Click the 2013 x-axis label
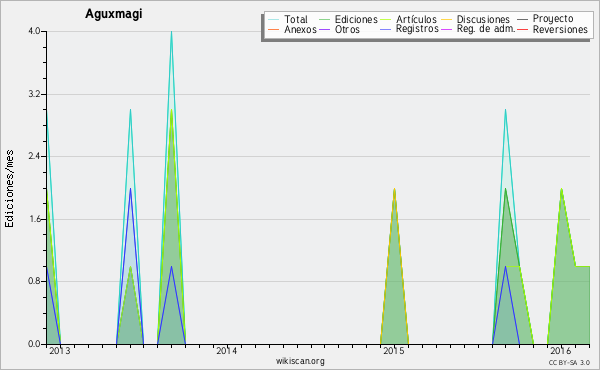 60,350
